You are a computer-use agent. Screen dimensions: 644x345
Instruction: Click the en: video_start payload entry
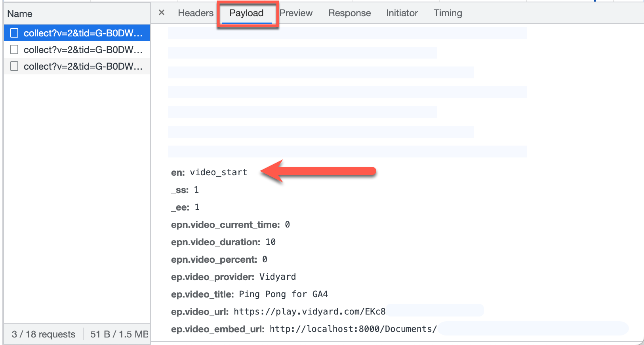(x=209, y=172)
